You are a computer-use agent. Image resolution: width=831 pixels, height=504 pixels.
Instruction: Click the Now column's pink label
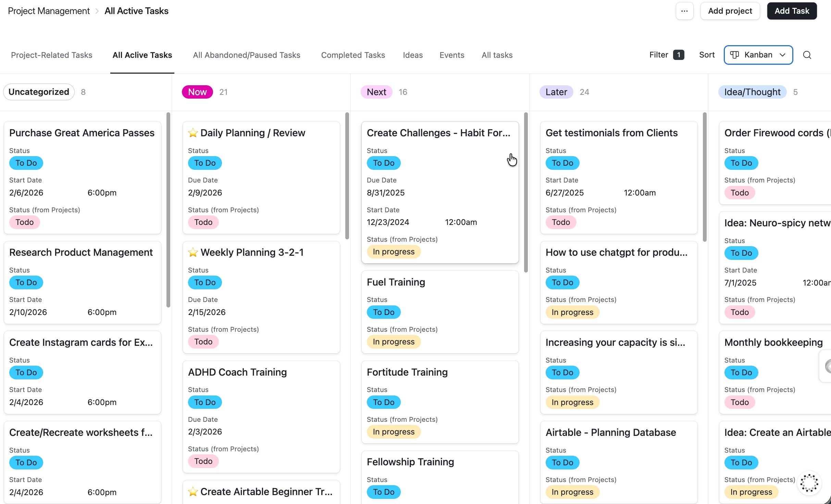point(197,92)
